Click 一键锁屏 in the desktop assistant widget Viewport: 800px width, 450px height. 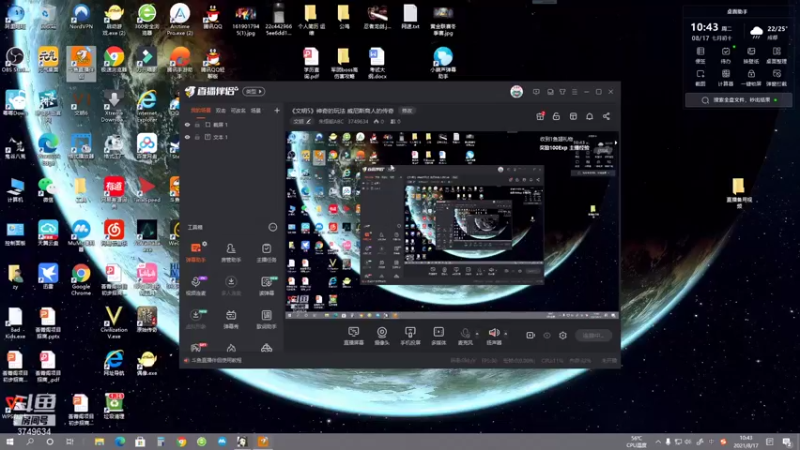click(x=751, y=78)
